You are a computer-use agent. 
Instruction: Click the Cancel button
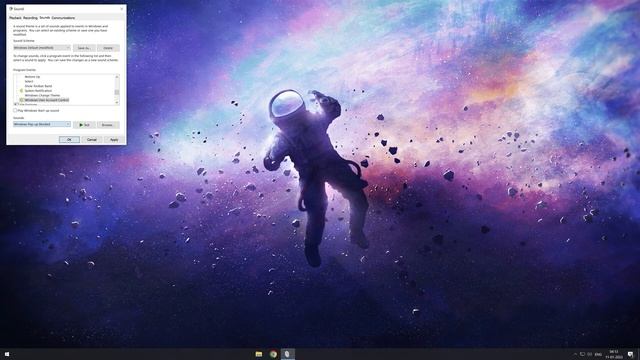(x=91, y=140)
